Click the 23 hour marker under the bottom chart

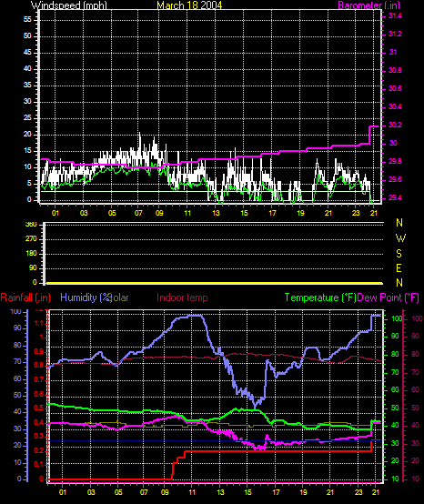coord(358,492)
